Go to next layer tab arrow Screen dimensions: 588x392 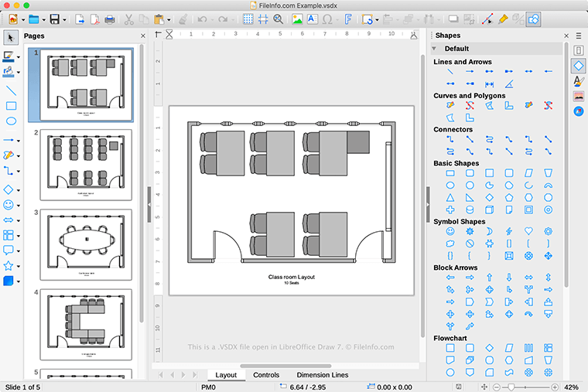[183, 375]
